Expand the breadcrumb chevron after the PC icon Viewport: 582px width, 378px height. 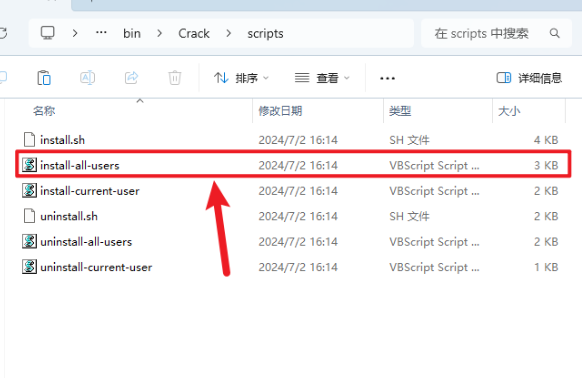tap(75, 33)
